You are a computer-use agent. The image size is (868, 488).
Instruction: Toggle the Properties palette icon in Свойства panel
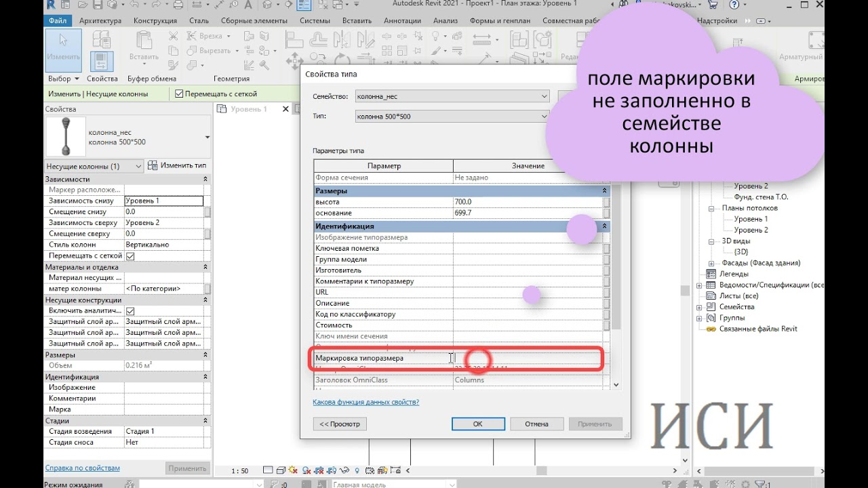click(x=102, y=62)
